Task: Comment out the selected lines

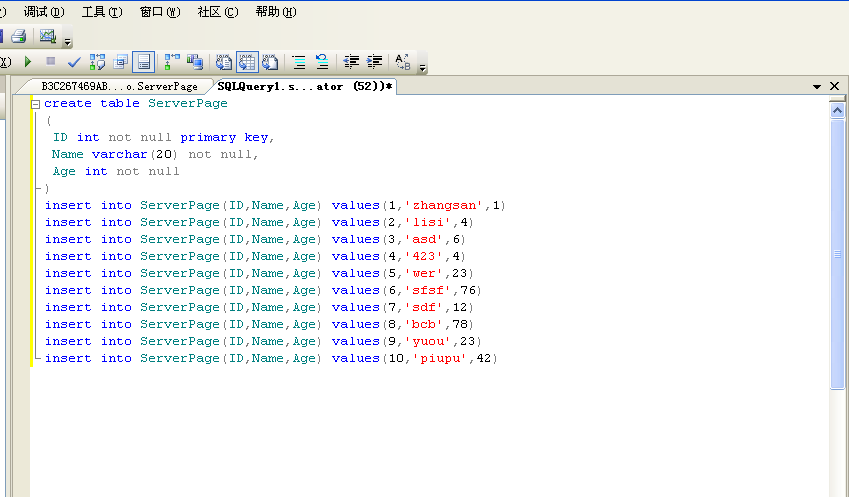Action: 298,62
